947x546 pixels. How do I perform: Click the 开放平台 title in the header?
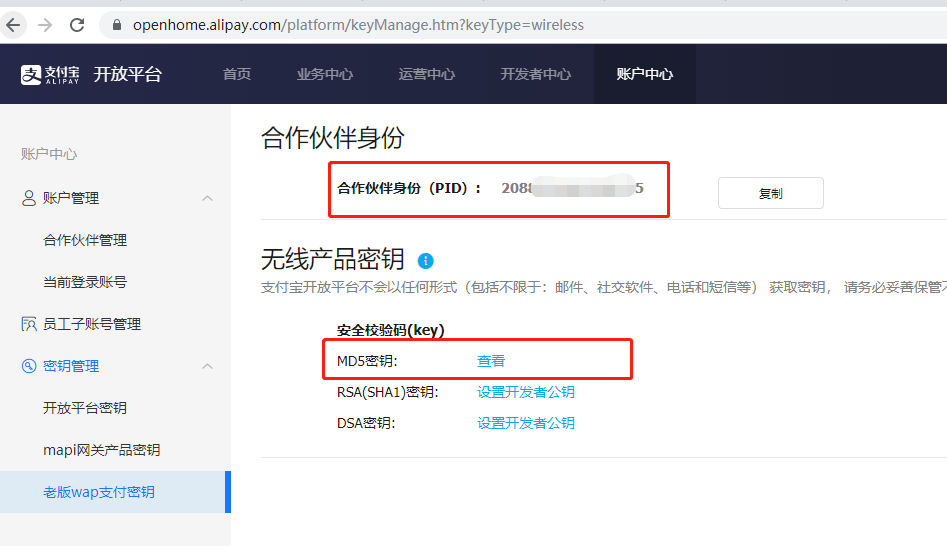[x=127, y=74]
